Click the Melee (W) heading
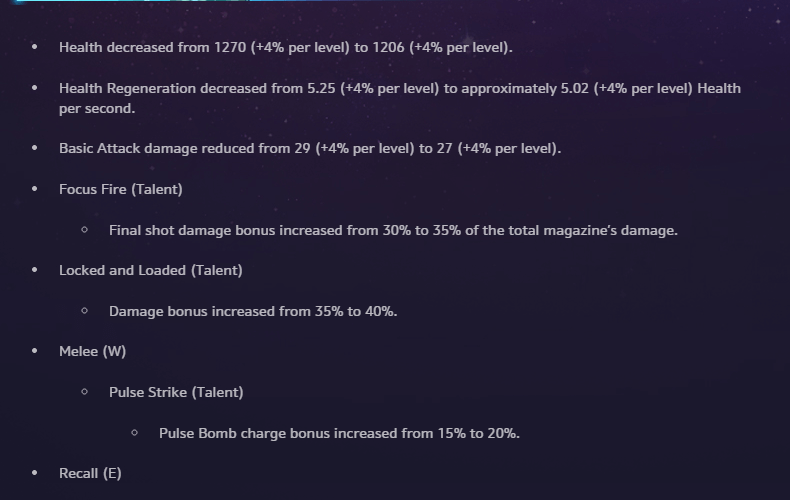This screenshot has width=790, height=500. (x=92, y=351)
